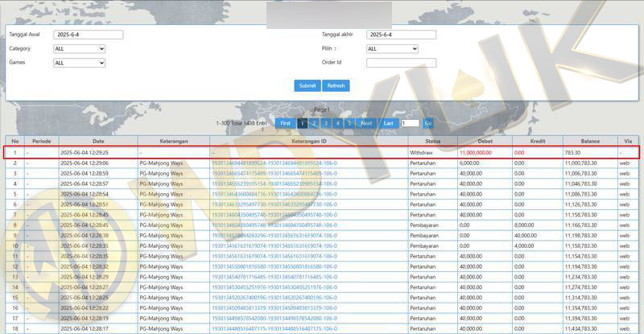
Task: Click Pertaruhan status in row 12
Action: pos(423,266)
